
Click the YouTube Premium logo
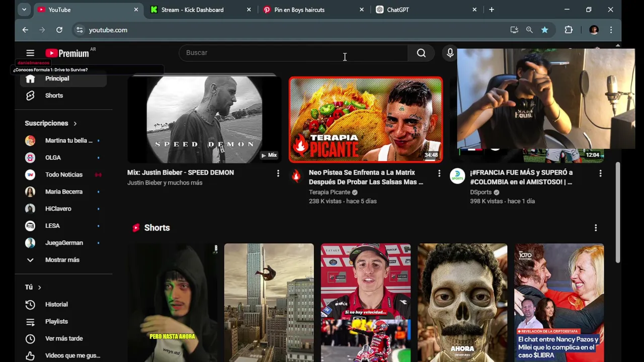click(x=67, y=53)
